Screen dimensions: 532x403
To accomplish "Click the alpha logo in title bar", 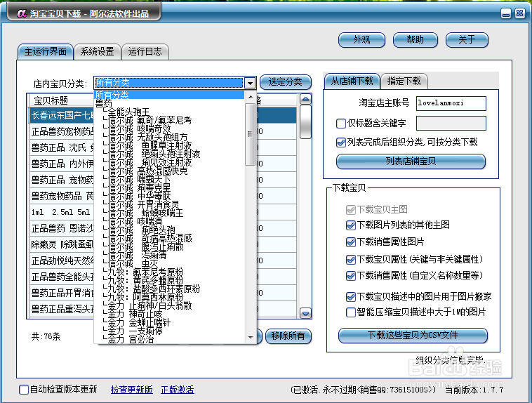I will pos(22,13).
